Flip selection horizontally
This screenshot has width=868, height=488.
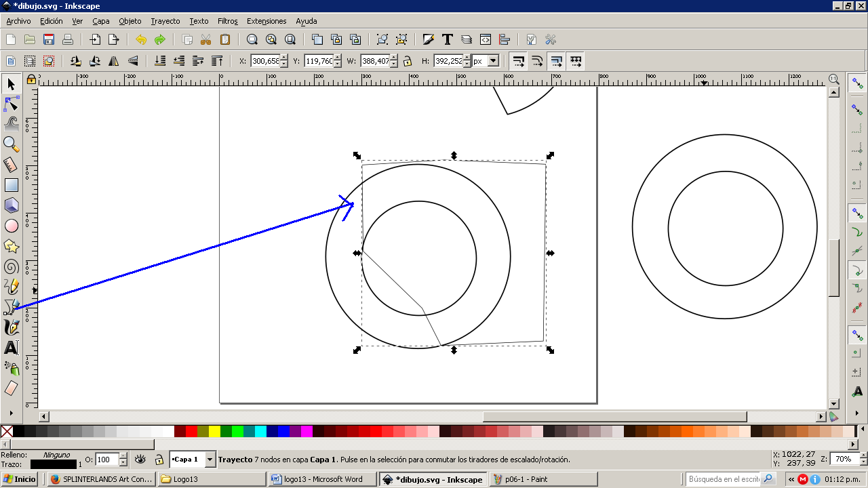(x=114, y=61)
